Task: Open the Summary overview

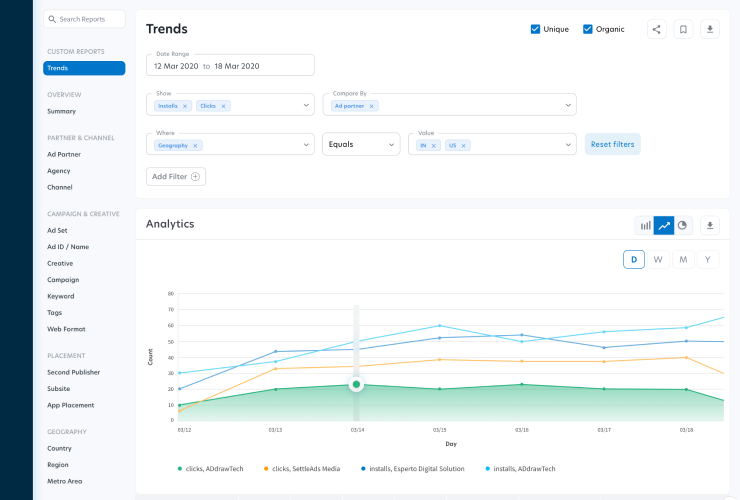Action: (x=61, y=111)
